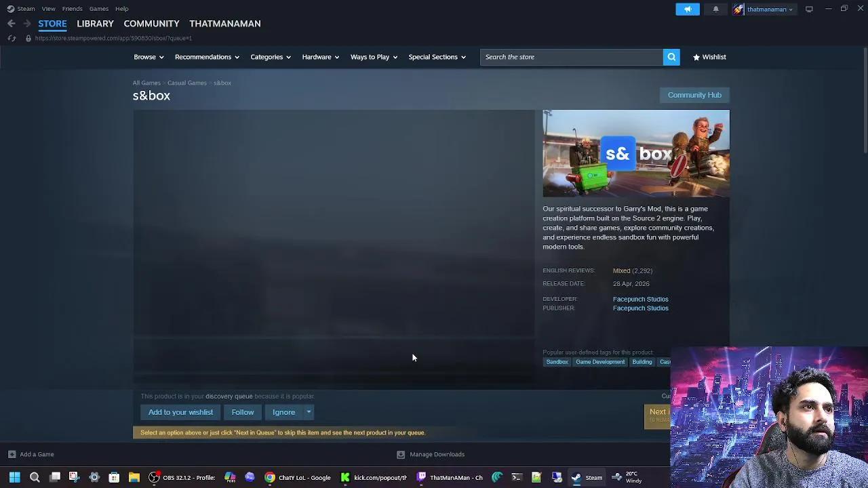Switch to the LIBRARY tab
The width and height of the screenshot is (868, 488).
click(95, 24)
